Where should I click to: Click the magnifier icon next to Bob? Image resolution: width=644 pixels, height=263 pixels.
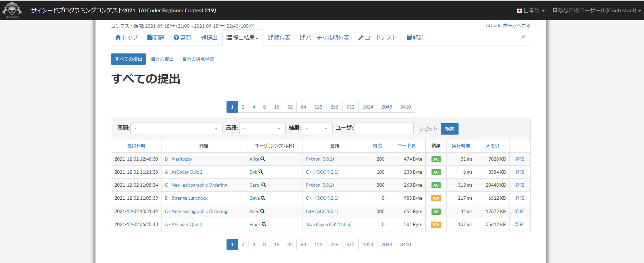tap(261, 172)
